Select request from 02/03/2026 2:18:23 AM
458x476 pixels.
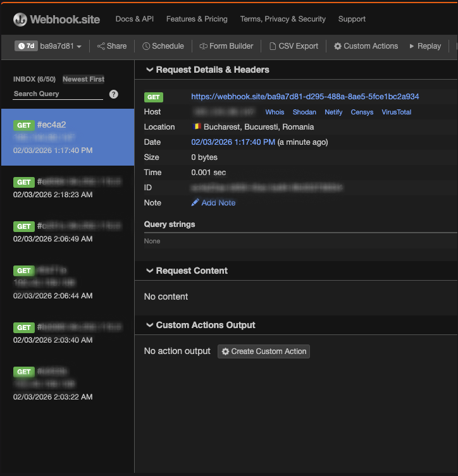click(68, 188)
